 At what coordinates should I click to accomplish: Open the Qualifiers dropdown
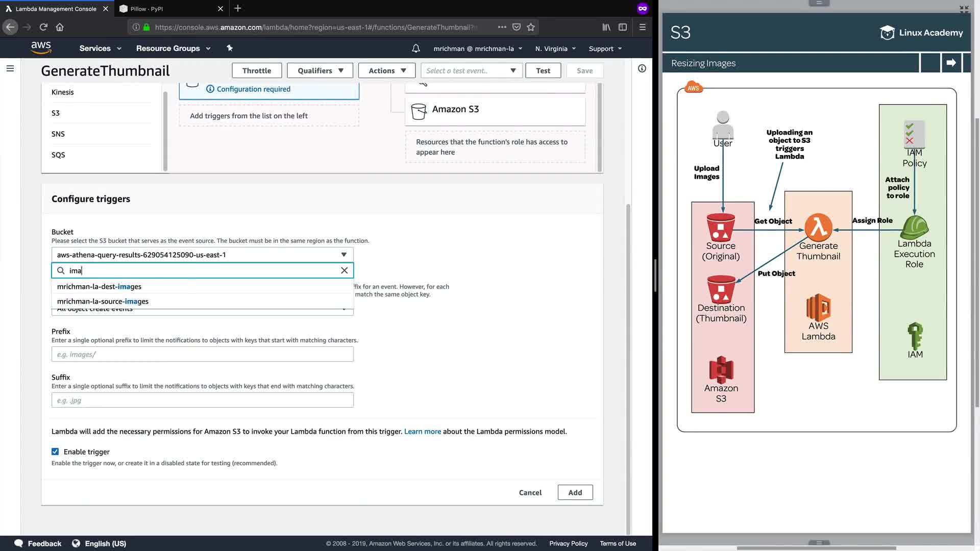(320, 70)
